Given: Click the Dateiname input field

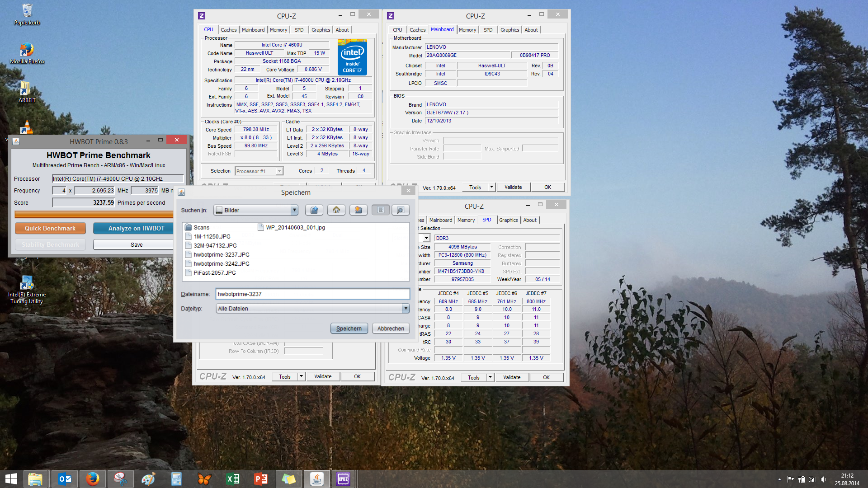Looking at the screenshot, I should click(x=312, y=294).
